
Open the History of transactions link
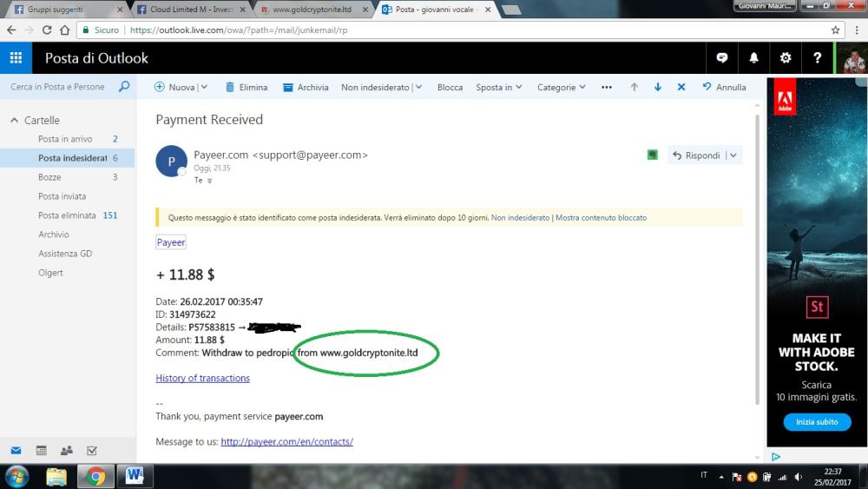[x=202, y=378]
